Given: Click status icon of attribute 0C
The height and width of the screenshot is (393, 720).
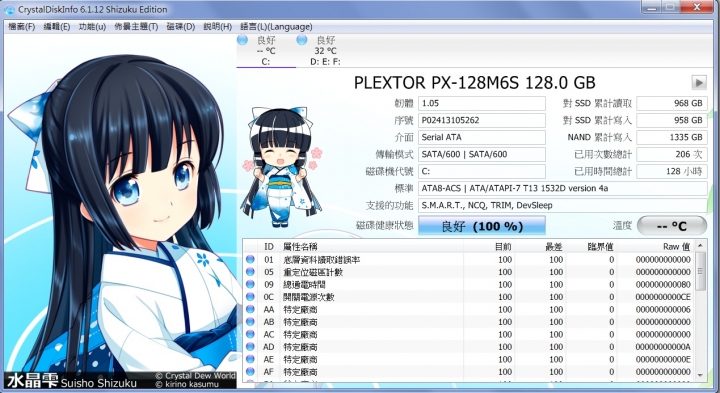Looking at the screenshot, I should pyautogui.click(x=250, y=297).
